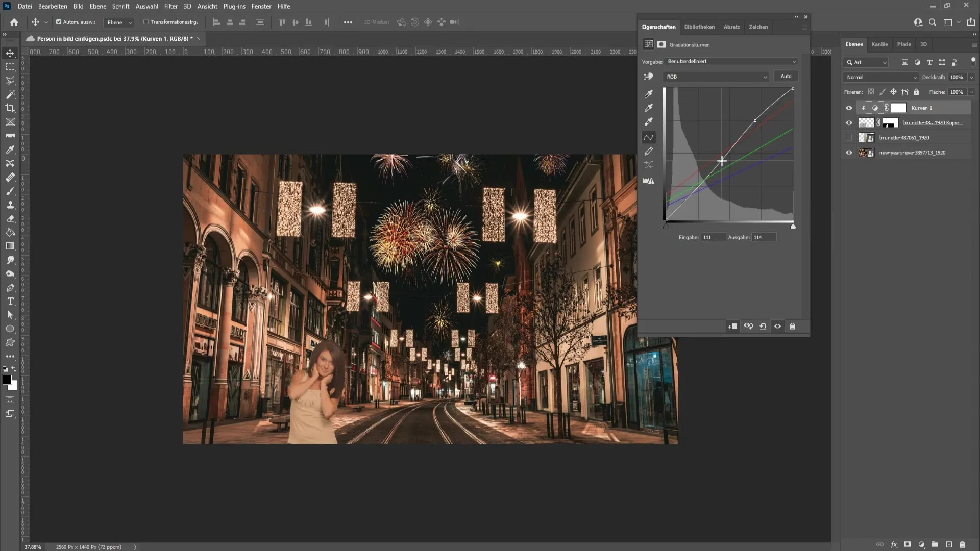
Task: Click the Move tool at top-left
Action: [10, 53]
